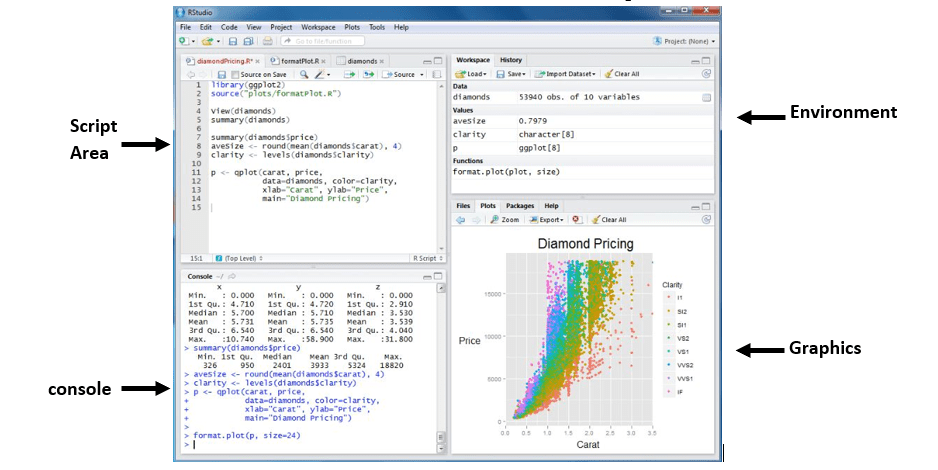Open the View menu
The height and width of the screenshot is (470, 938).
click(x=254, y=27)
